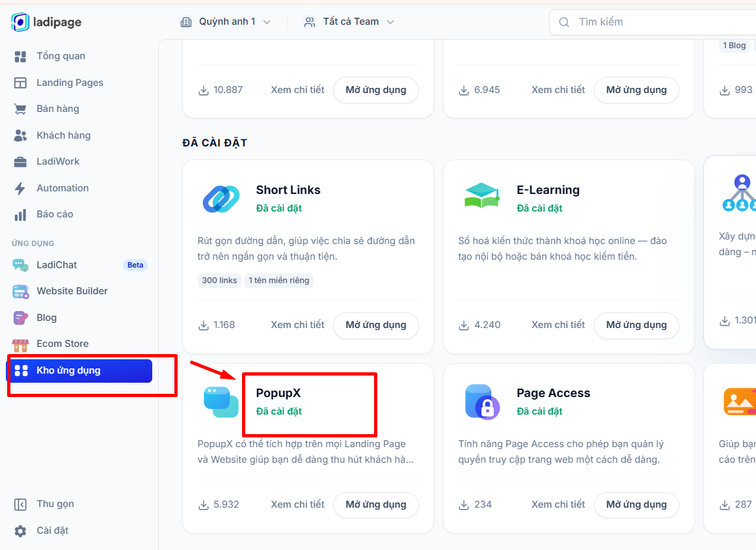Open Xem chi tiết beside 6.945
The image size is (756, 550).
pos(558,90)
